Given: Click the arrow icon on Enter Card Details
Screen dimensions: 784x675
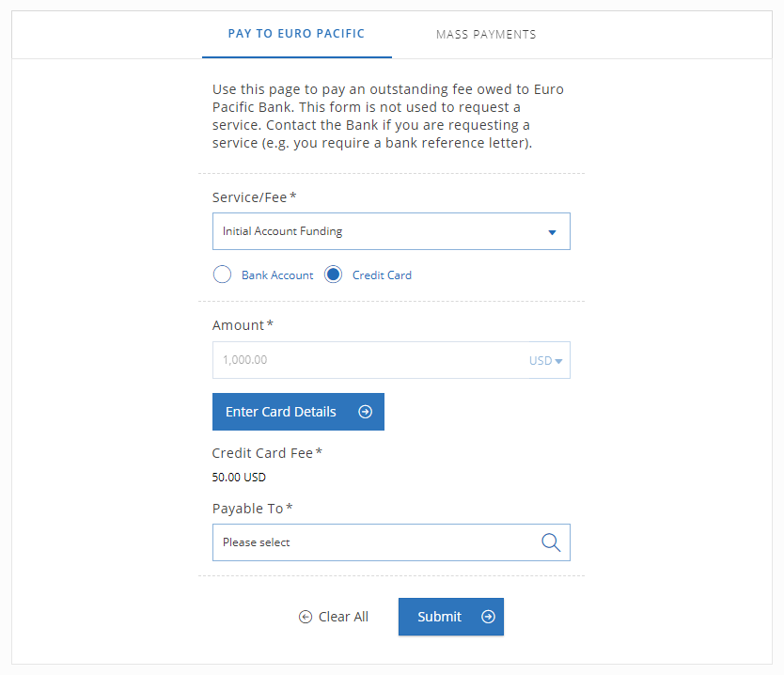Looking at the screenshot, I should [366, 412].
